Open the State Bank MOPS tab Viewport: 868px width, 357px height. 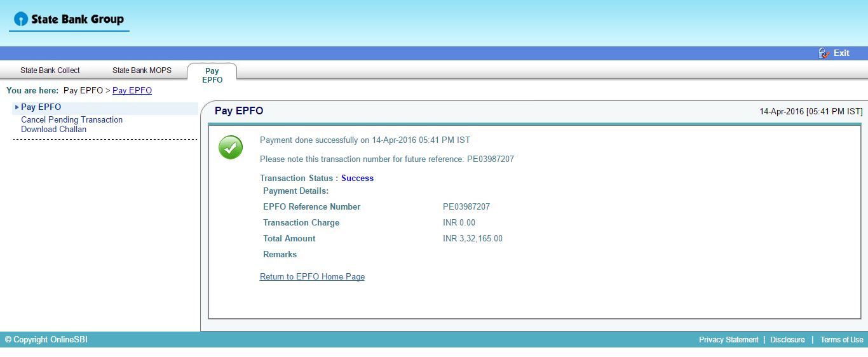click(x=142, y=71)
